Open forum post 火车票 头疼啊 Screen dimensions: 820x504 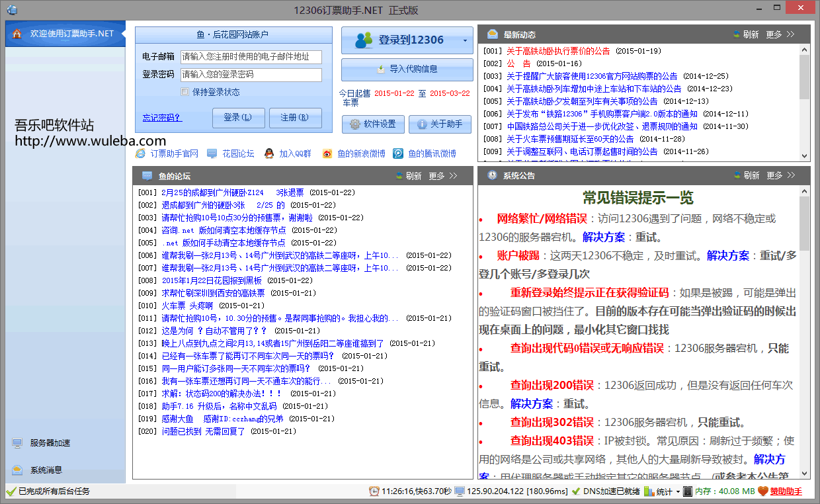(187, 306)
